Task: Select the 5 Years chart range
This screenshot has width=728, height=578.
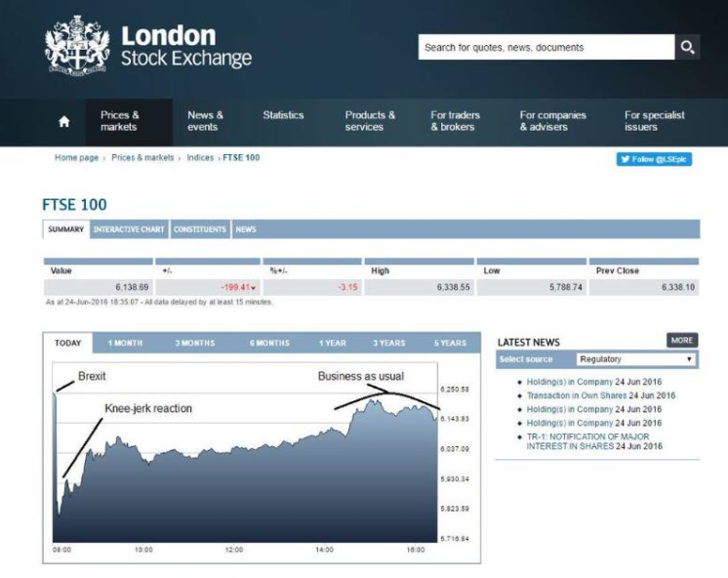Action: click(450, 343)
